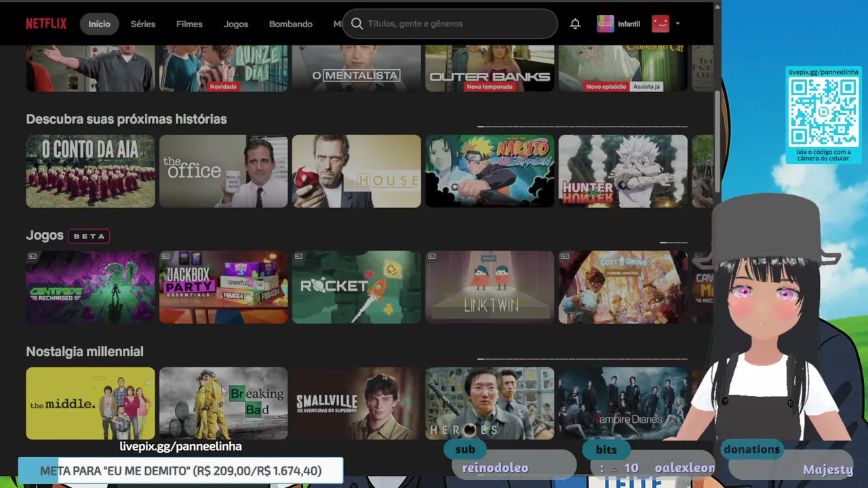Viewport: 868px width, 488px height.
Task: Open the Nostalgia millennial row title
Action: (x=85, y=352)
